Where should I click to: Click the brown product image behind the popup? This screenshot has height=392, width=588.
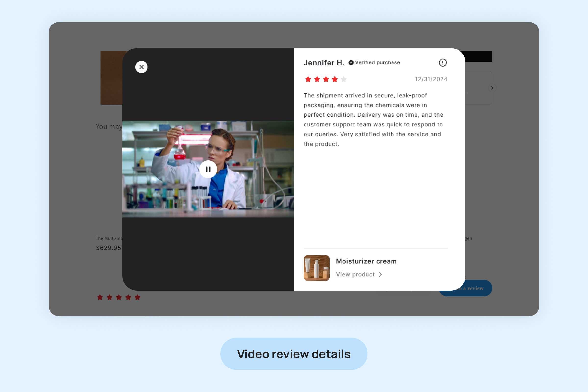(111, 77)
